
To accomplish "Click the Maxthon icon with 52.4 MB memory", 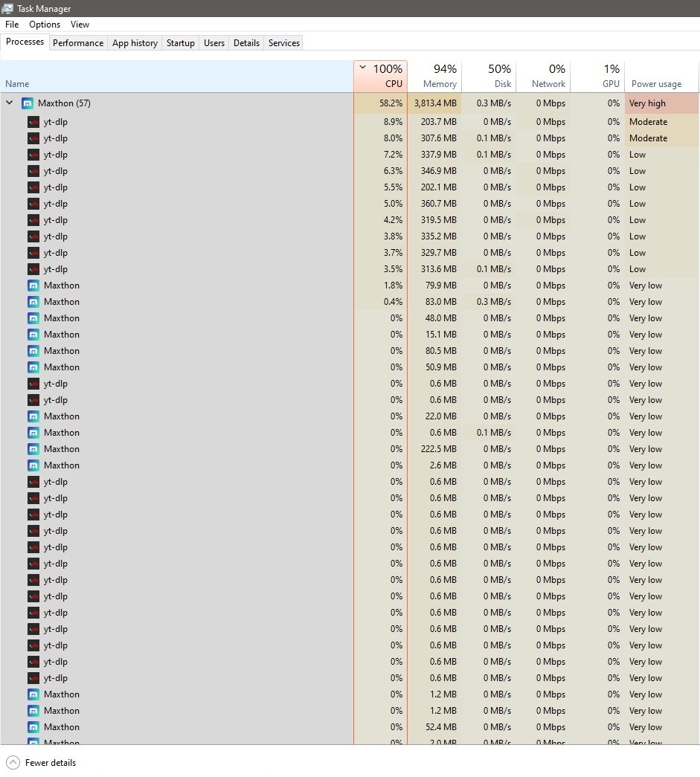I will [33, 727].
